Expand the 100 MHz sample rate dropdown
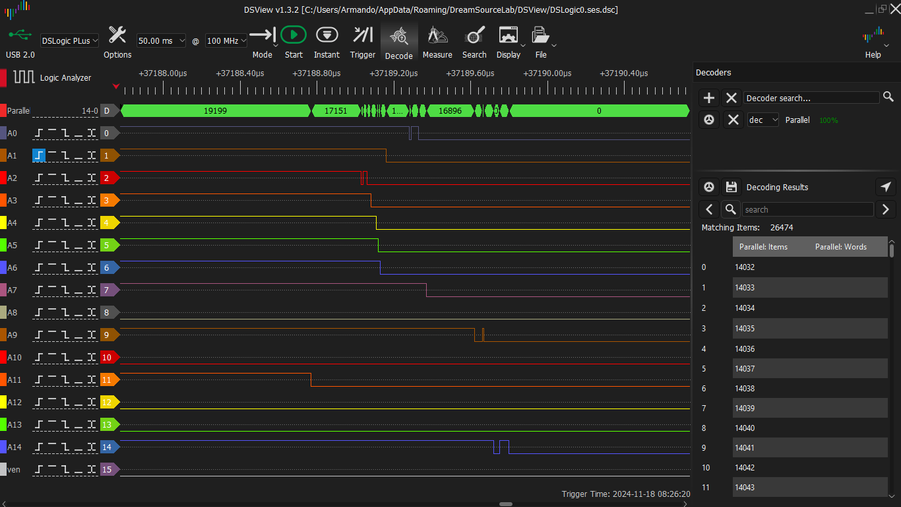Image resolution: width=901 pixels, height=507 pixels. click(x=227, y=41)
